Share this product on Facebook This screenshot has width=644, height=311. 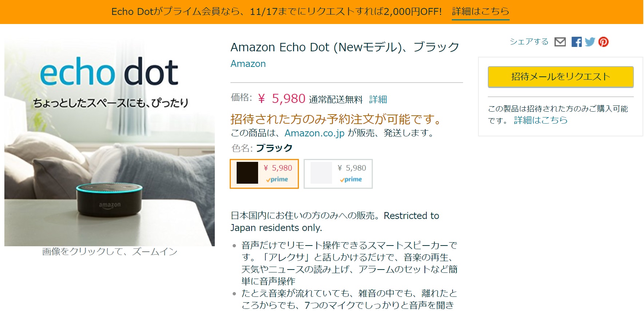pyautogui.click(x=576, y=42)
